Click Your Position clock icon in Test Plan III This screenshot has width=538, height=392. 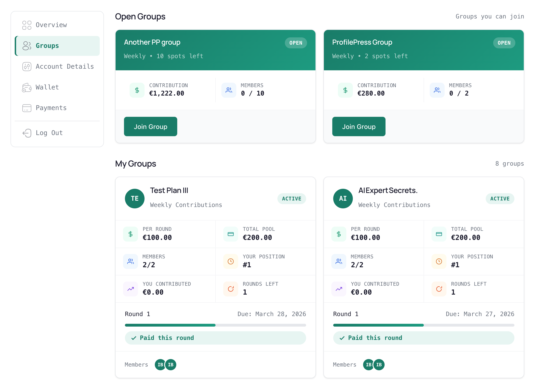point(230,261)
